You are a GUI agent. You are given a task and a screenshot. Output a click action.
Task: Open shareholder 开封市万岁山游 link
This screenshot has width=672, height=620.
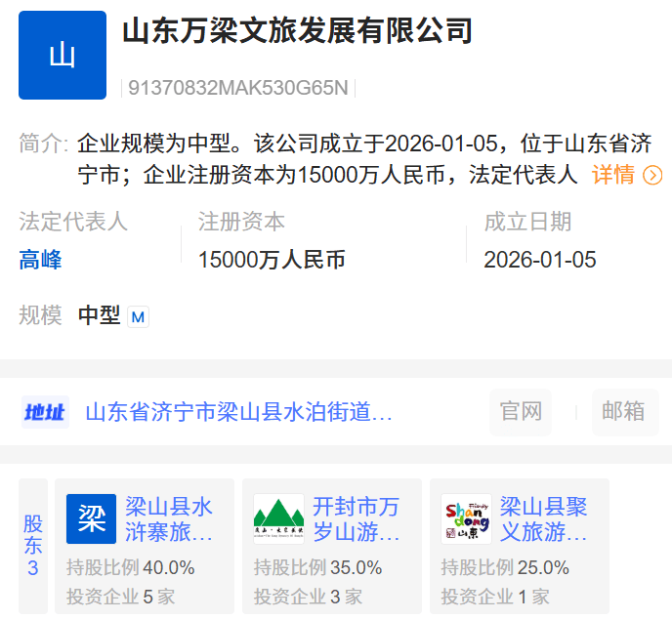(x=357, y=520)
